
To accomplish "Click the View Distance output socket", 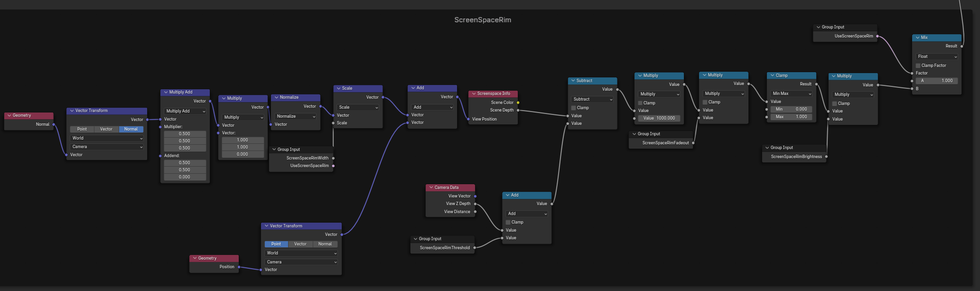I will (475, 212).
